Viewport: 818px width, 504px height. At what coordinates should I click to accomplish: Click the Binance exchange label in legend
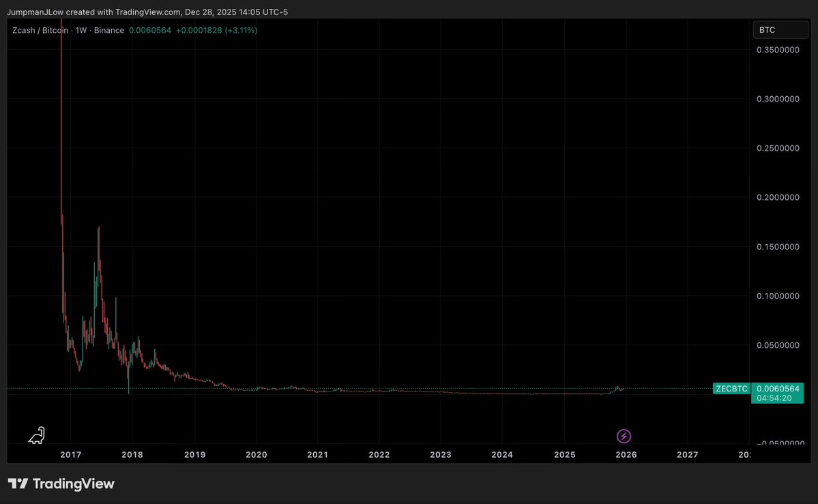click(109, 30)
